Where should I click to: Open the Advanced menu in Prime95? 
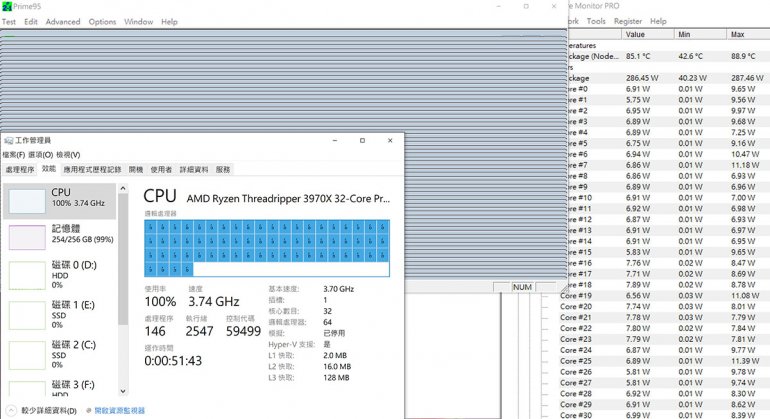63,22
